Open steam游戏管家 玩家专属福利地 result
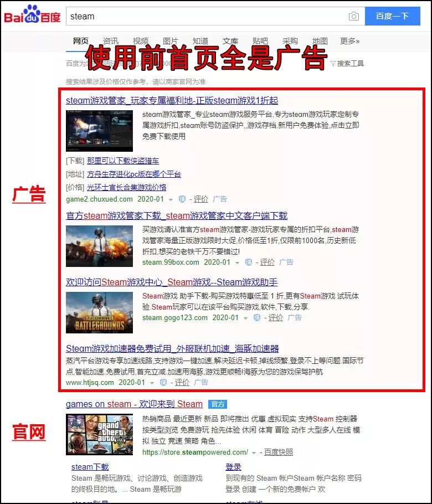 coord(172,100)
